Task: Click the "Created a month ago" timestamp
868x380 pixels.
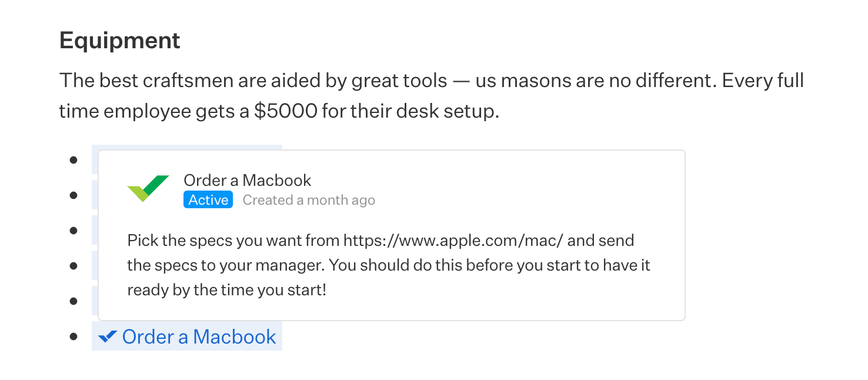Action: tap(309, 200)
